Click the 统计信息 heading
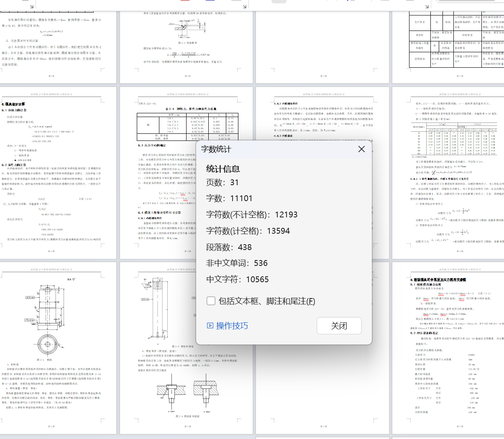Screen dimensions: 504x439 pyautogui.click(x=223, y=169)
